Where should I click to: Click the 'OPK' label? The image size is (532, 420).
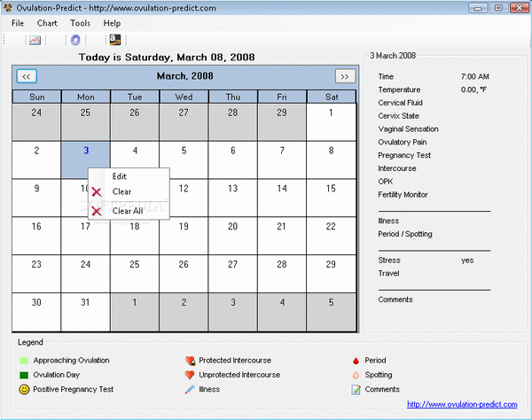point(386,182)
